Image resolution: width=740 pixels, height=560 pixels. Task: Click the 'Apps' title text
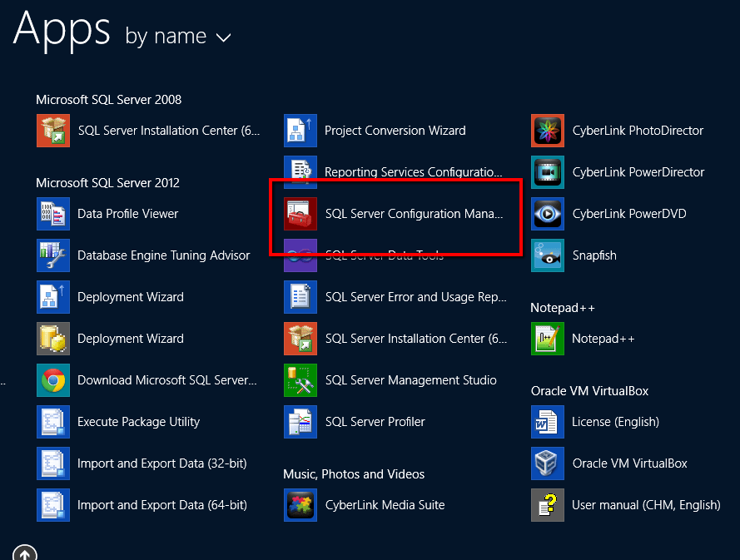tap(62, 31)
